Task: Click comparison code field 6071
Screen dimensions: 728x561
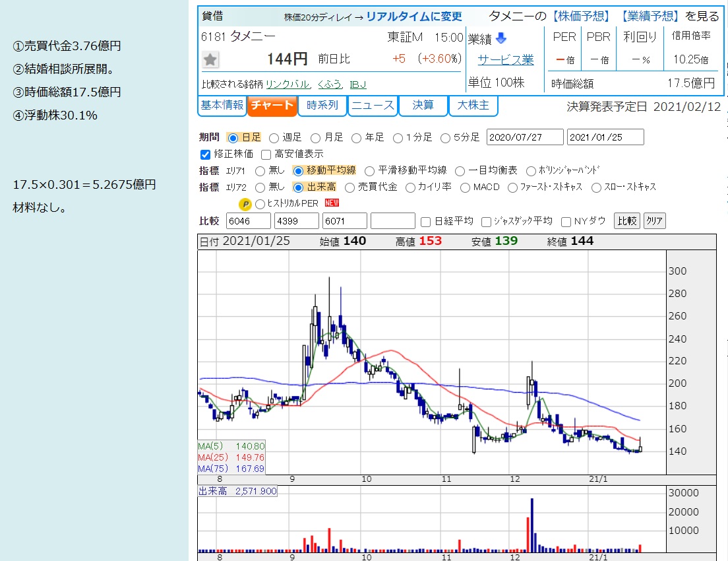Action: [345, 221]
